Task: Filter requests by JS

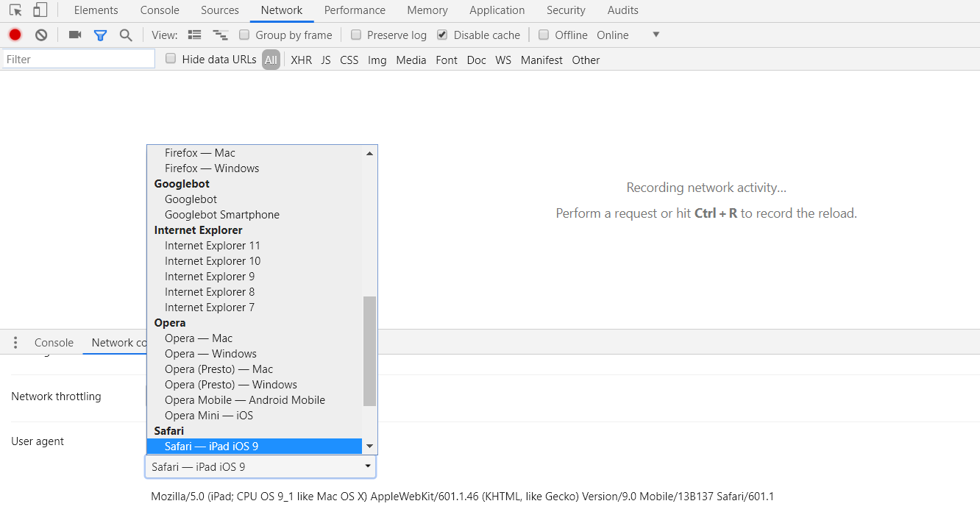Action: tap(326, 60)
